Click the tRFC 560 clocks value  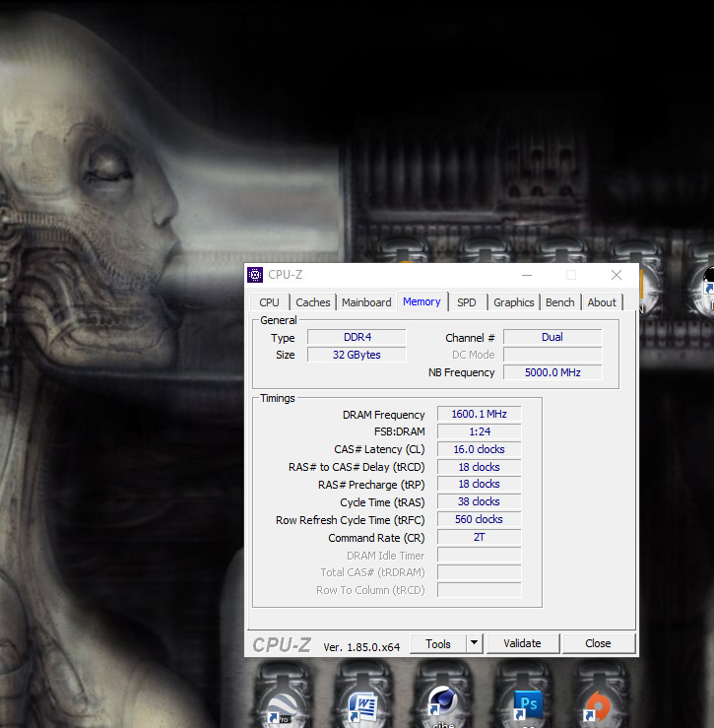click(479, 519)
